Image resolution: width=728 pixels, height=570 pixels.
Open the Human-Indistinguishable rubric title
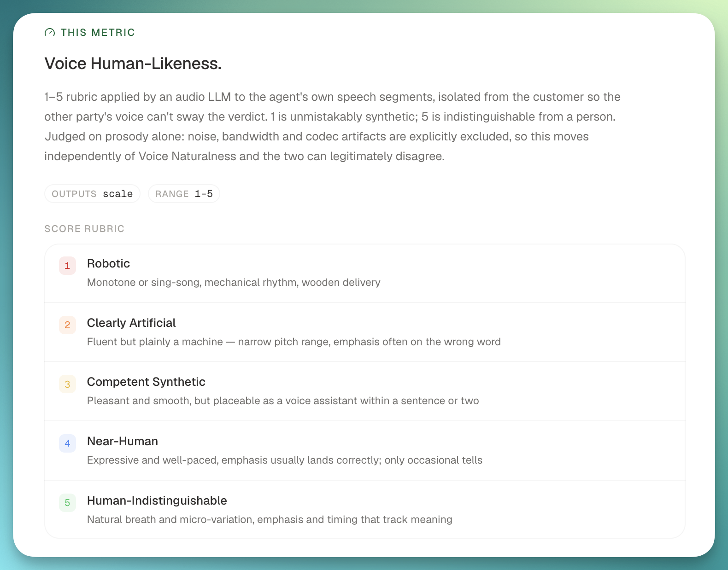(157, 500)
